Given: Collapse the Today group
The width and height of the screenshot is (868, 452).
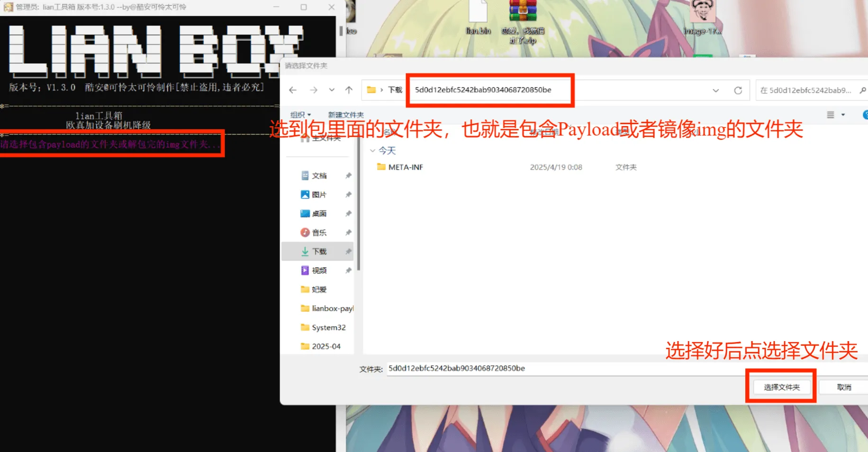Looking at the screenshot, I should pos(373,151).
